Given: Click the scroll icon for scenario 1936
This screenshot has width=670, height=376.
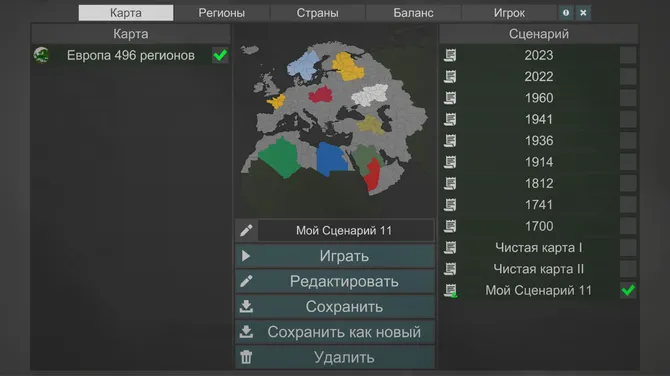Looking at the screenshot, I should [x=450, y=141].
